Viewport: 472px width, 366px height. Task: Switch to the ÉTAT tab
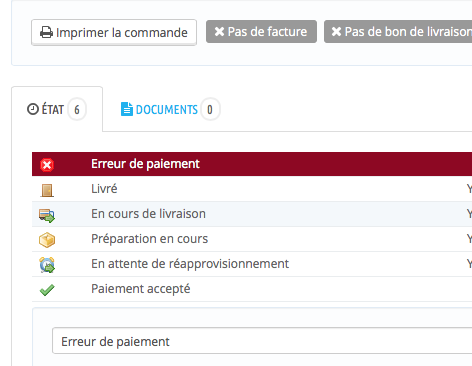pyautogui.click(x=57, y=109)
